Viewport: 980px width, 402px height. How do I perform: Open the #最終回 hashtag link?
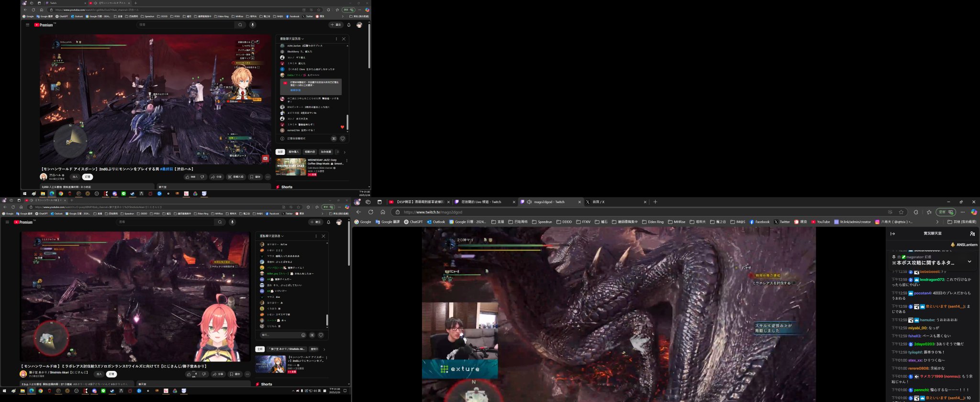coord(166,169)
